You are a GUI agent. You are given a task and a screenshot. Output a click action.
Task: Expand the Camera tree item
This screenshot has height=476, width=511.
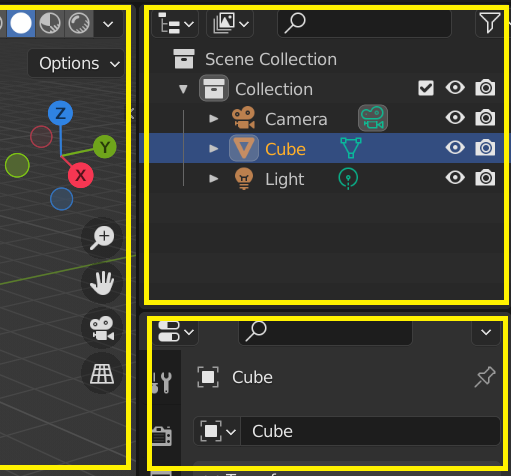point(214,119)
